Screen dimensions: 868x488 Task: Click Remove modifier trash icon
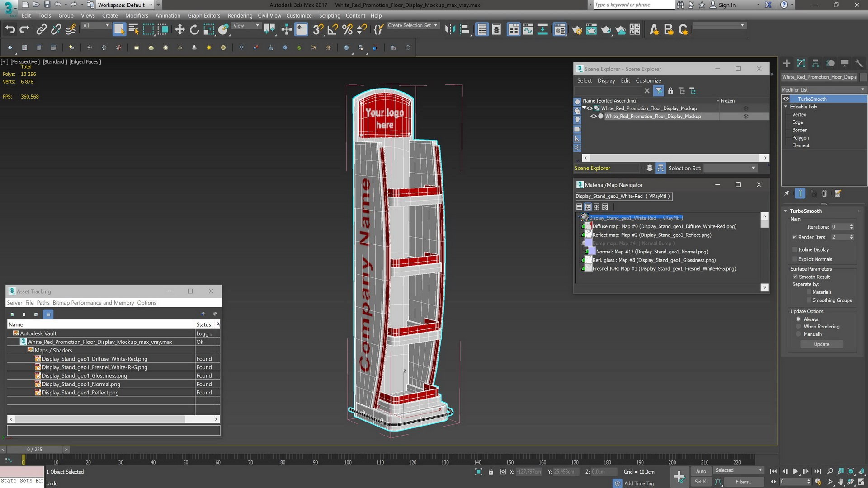(825, 193)
